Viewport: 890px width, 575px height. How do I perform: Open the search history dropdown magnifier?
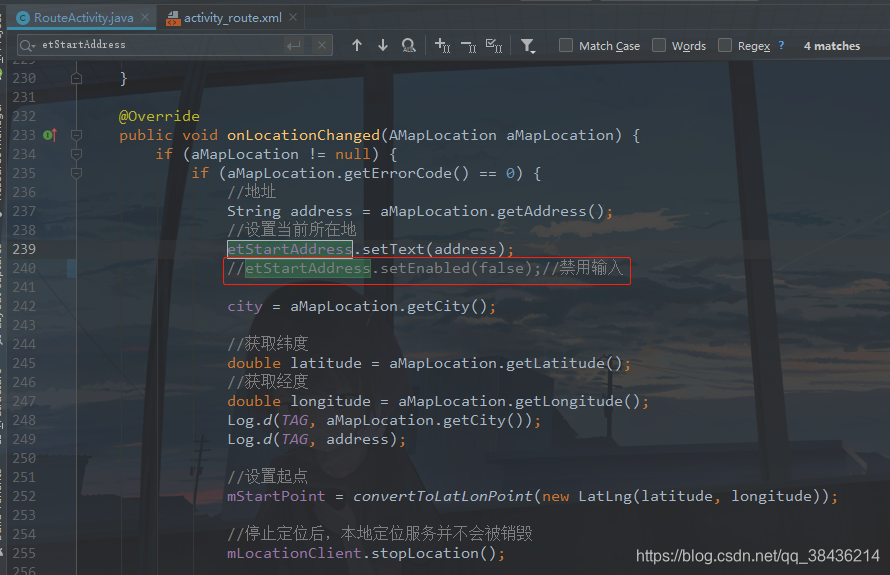pos(28,45)
